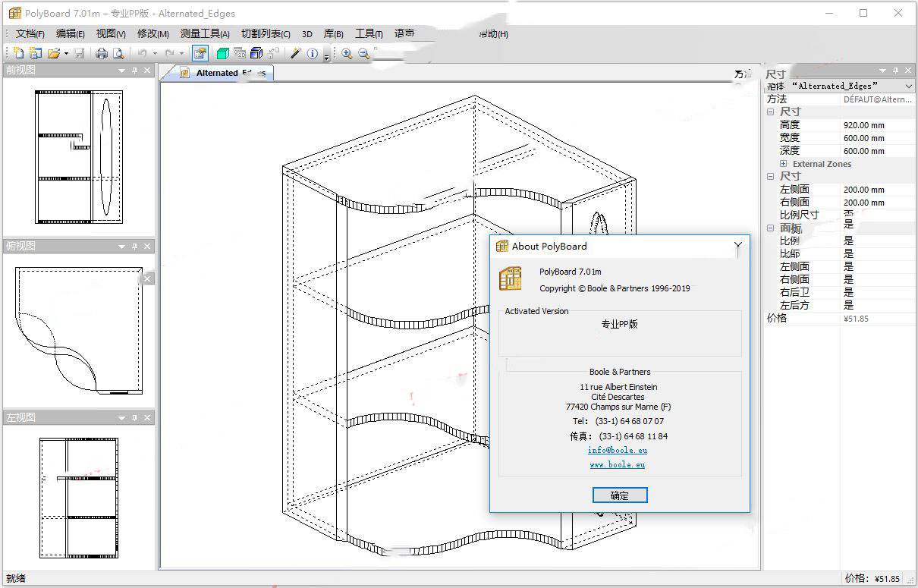Click the 俯视图 top view thumbnail drawing
This screenshot has width=918, height=588.
[78, 331]
